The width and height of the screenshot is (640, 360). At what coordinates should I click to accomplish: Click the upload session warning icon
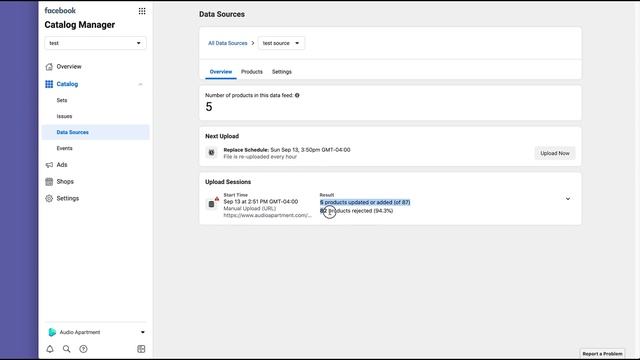click(x=217, y=199)
